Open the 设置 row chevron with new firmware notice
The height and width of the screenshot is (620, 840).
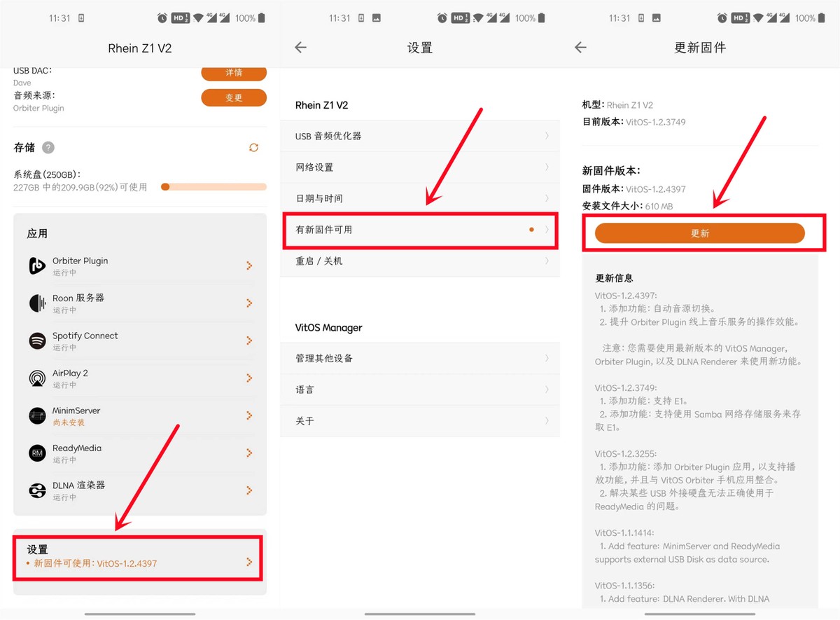point(249,562)
